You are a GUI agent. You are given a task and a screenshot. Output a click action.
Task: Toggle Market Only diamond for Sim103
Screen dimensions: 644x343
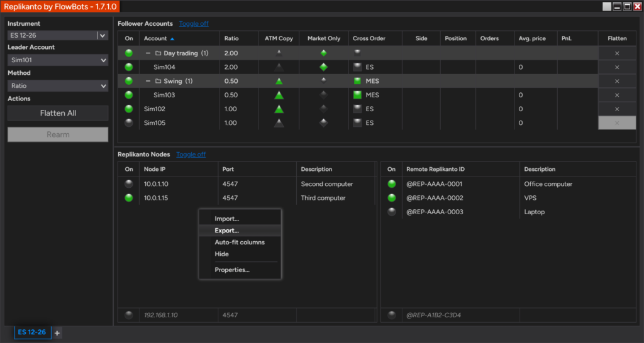pyautogui.click(x=324, y=95)
